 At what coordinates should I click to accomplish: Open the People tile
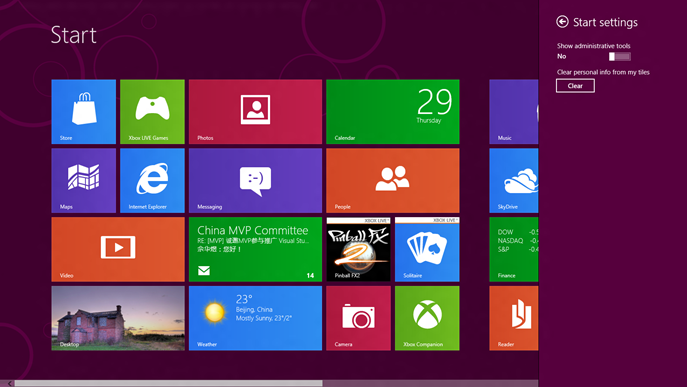coord(393,181)
